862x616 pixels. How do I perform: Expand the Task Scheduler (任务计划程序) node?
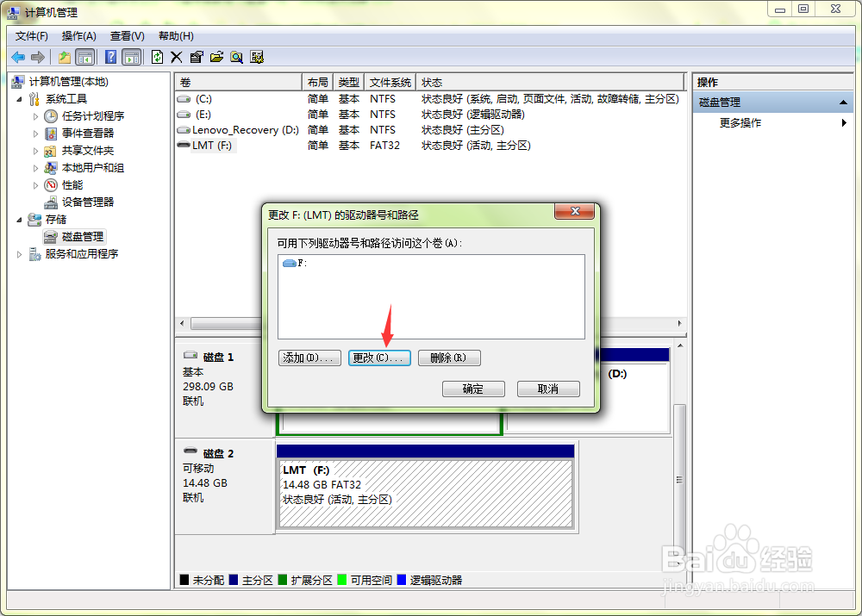(x=35, y=116)
